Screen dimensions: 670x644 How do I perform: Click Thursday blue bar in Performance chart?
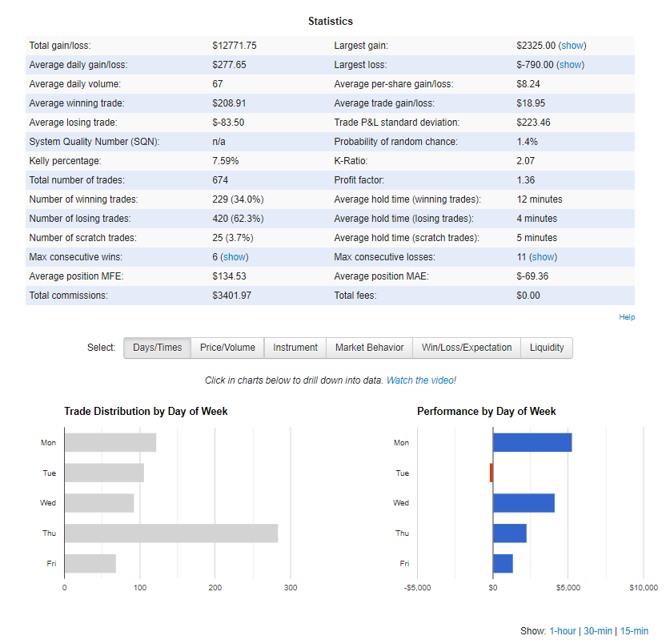coord(510,533)
